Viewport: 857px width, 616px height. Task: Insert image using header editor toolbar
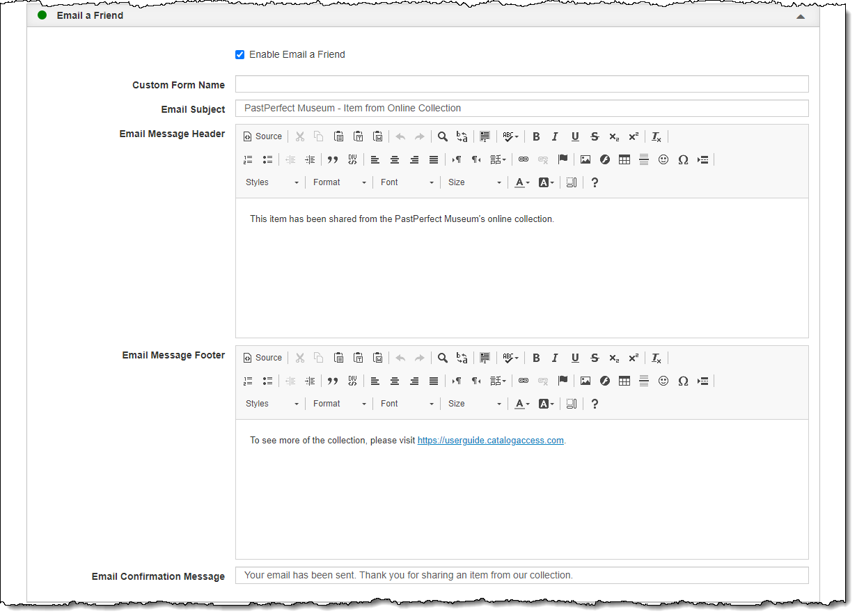(585, 159)
